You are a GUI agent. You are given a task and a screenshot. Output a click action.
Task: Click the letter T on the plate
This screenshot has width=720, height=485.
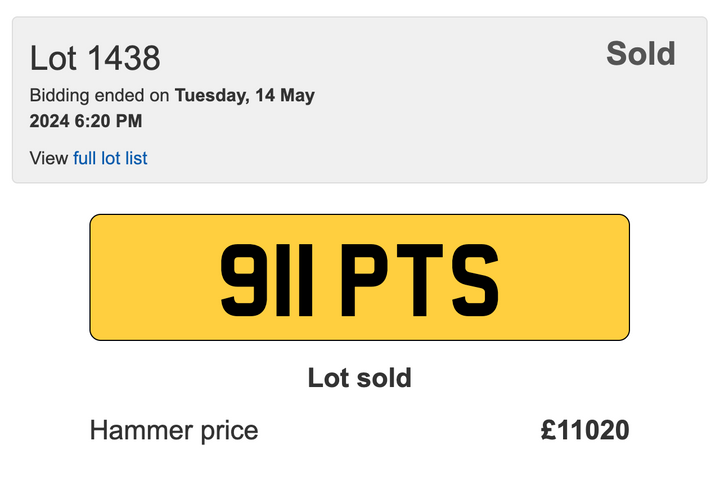420,277
